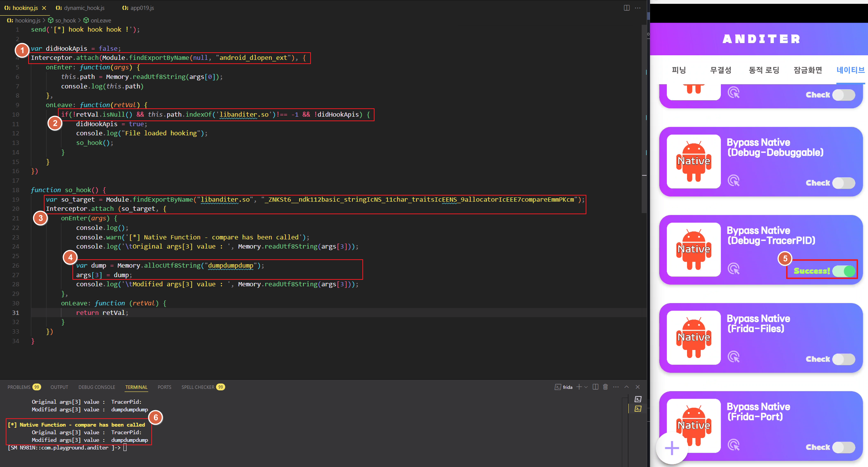The image size is (868, 467).
Task: Maximize the panel with the chevron-up icon
Action: pyautogui.click(x=627, y=387)
